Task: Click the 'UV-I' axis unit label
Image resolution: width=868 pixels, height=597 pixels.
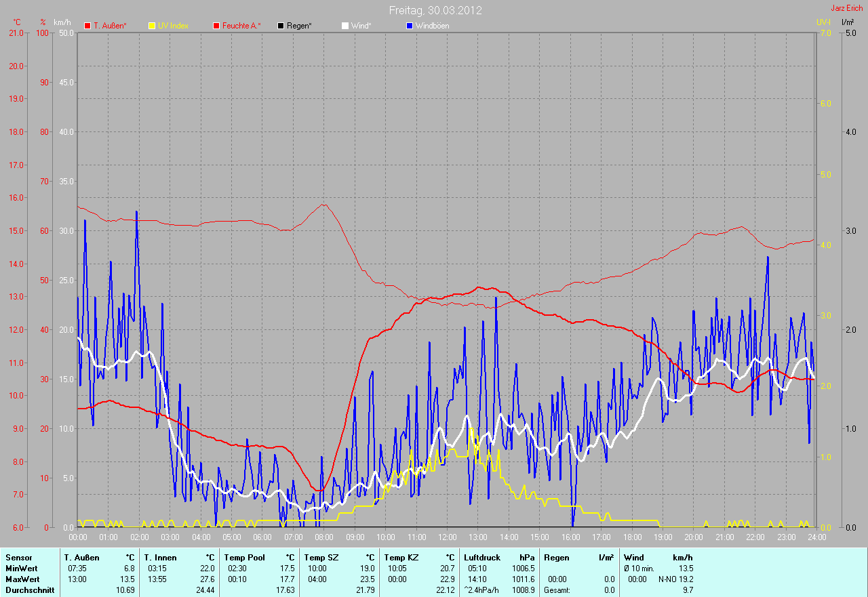Action: coord(823,22)
